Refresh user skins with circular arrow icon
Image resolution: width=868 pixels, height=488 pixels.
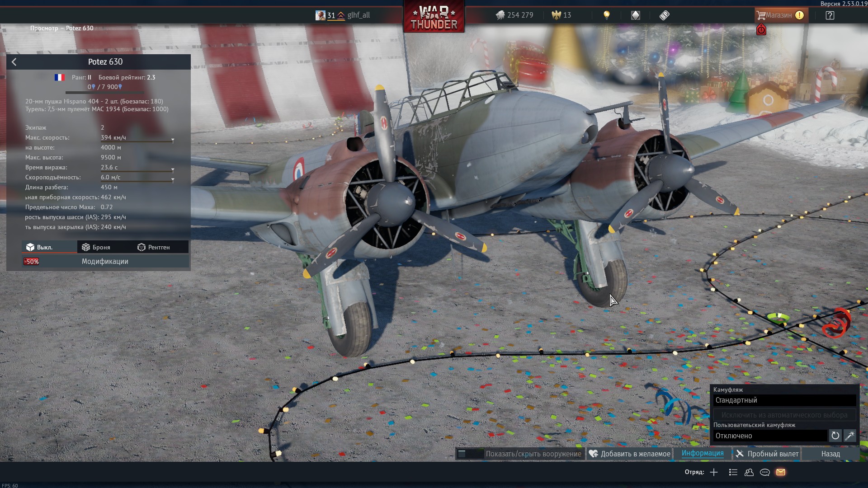[x=835, y=436]
